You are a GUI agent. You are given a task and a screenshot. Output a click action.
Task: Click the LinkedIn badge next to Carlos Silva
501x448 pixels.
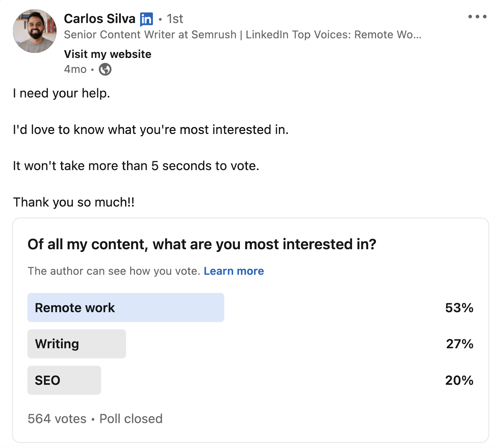click(x=146, y=19)
